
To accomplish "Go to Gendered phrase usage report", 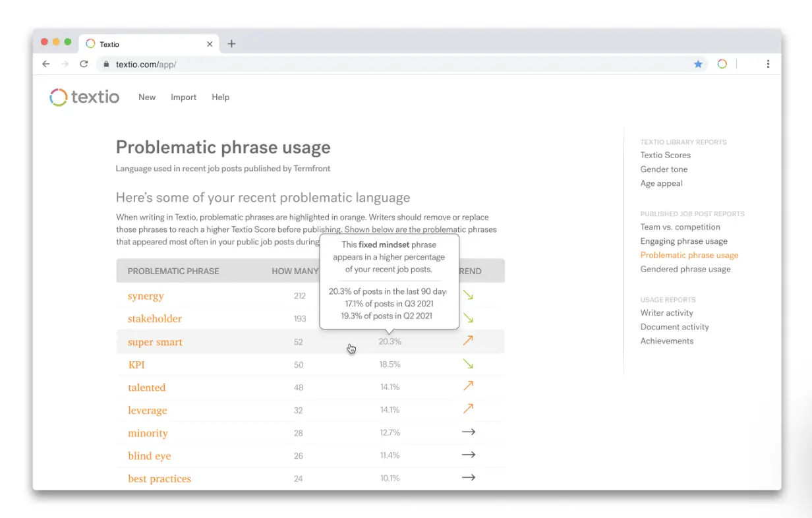I will (x=685, y=269).
